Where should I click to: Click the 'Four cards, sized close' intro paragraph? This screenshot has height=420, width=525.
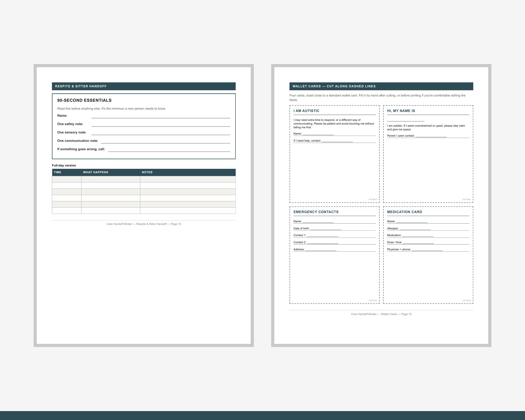tap(377, 98)
